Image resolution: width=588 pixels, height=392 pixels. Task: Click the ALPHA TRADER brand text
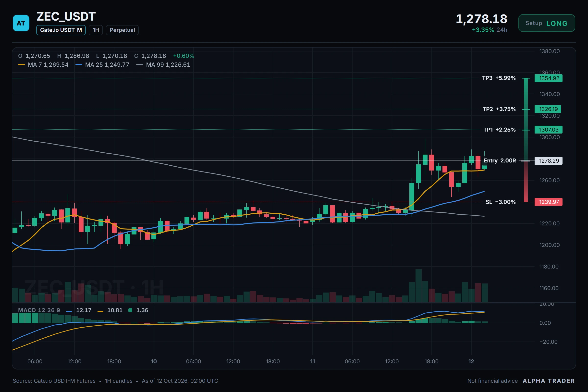[x=549, y=381]
